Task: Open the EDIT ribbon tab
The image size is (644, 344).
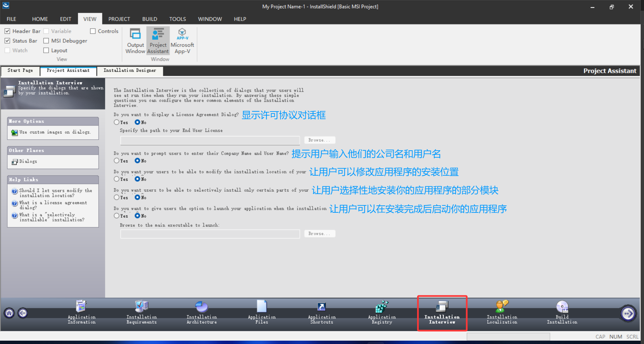Action: pyautogui.click(x=65, y=19)
